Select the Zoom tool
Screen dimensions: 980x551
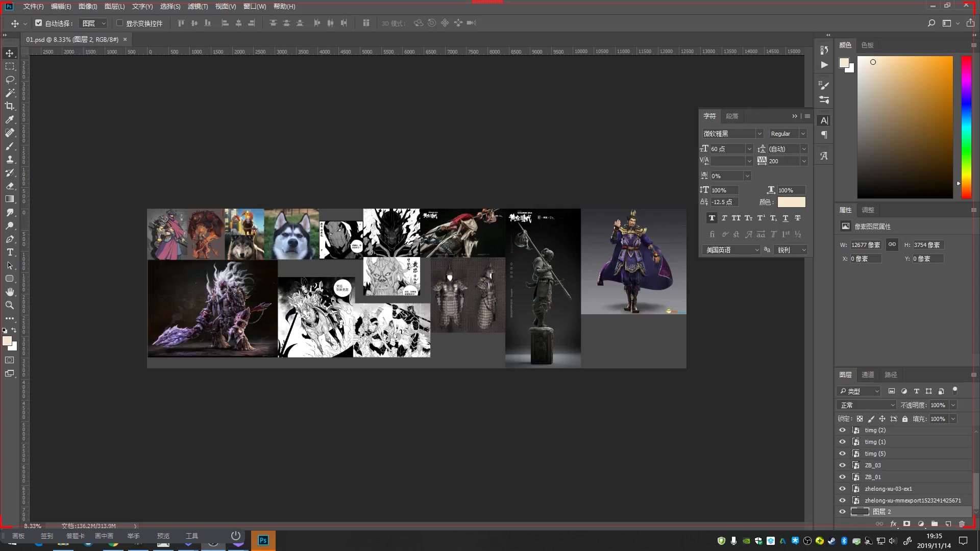click(10, 305)
